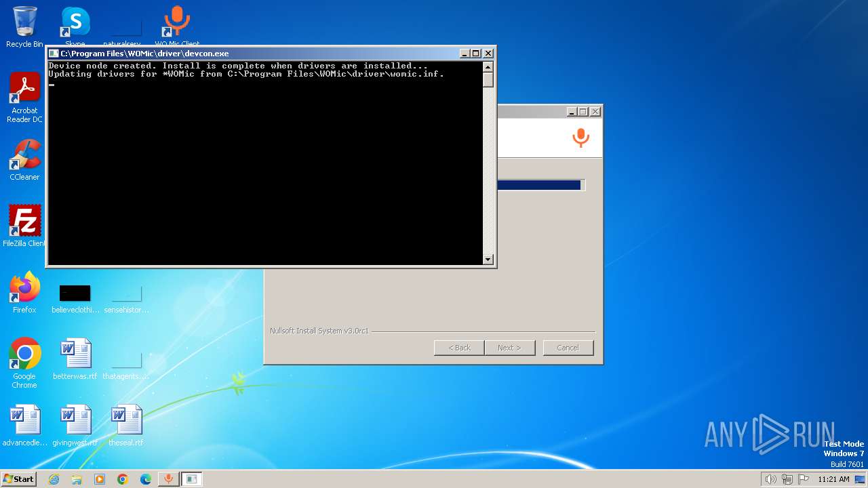Open Microsoft Edge from taskbar
The width and height of the screenshot is (868, 488).
tap(146, 479)
